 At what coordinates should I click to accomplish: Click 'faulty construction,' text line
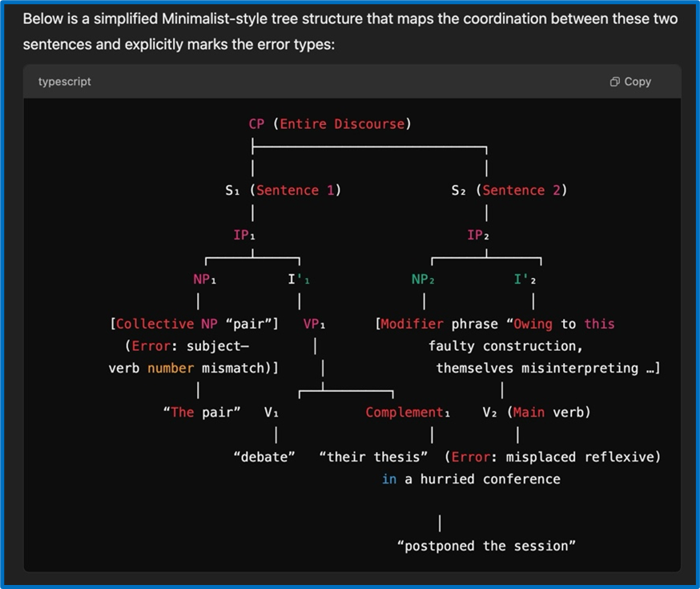[x=505, y=346]
